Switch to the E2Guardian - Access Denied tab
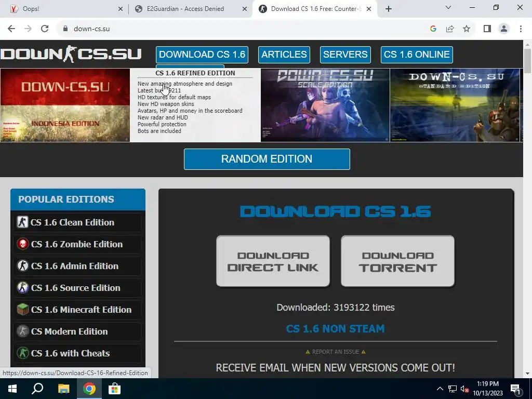This screenshot has width=532, height=399. (189, 9)
